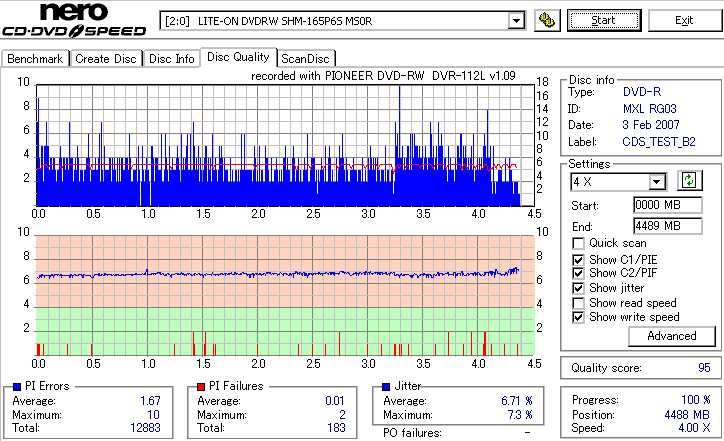Enable the Quick scan checkbox

click(x=578, y=243)
